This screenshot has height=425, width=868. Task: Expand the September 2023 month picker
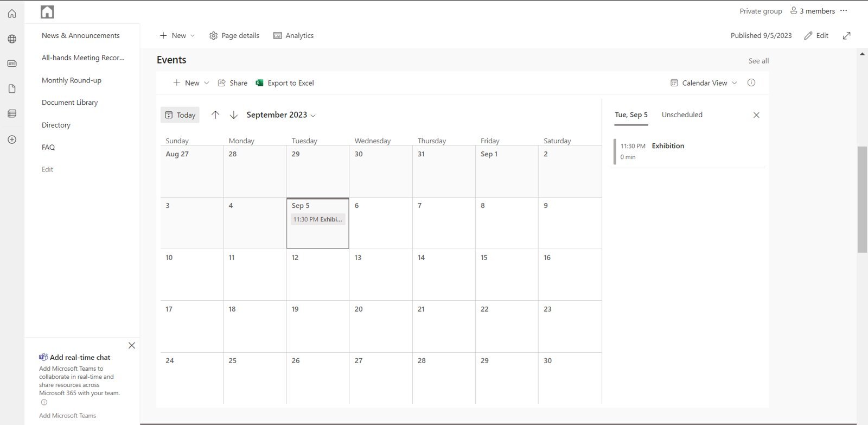pos(281,115)
